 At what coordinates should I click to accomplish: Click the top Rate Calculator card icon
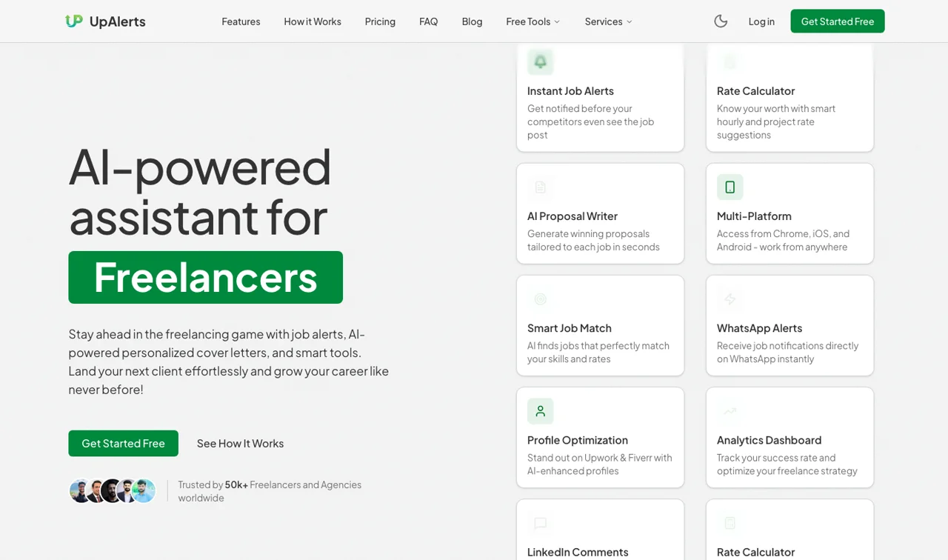click(730, 62)
